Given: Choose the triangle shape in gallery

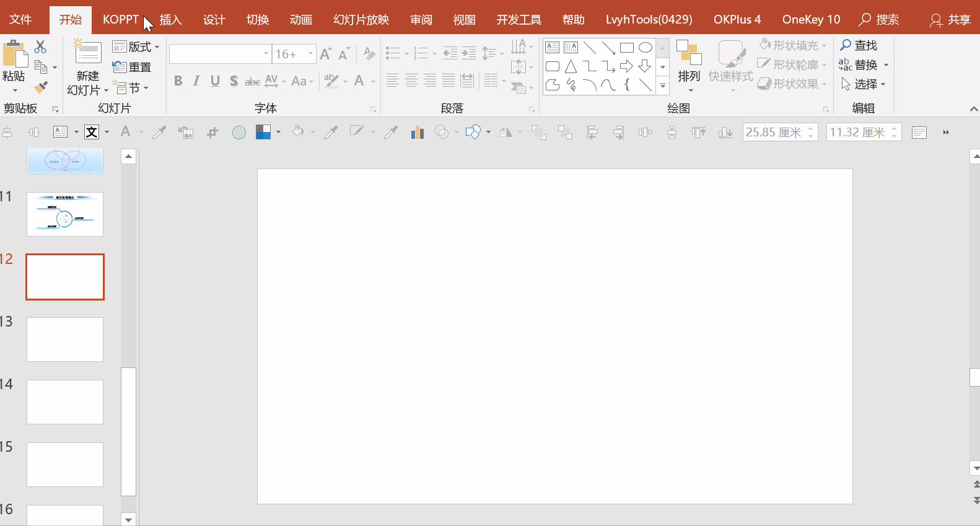Looking at the screenshot, I should [571, 66].
